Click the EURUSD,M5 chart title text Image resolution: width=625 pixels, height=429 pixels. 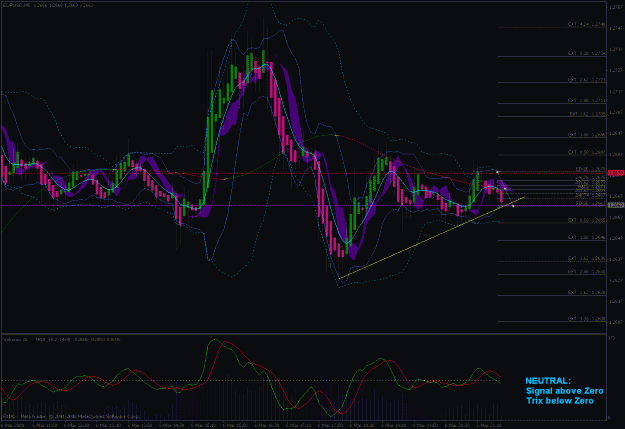tap(48, 5)
